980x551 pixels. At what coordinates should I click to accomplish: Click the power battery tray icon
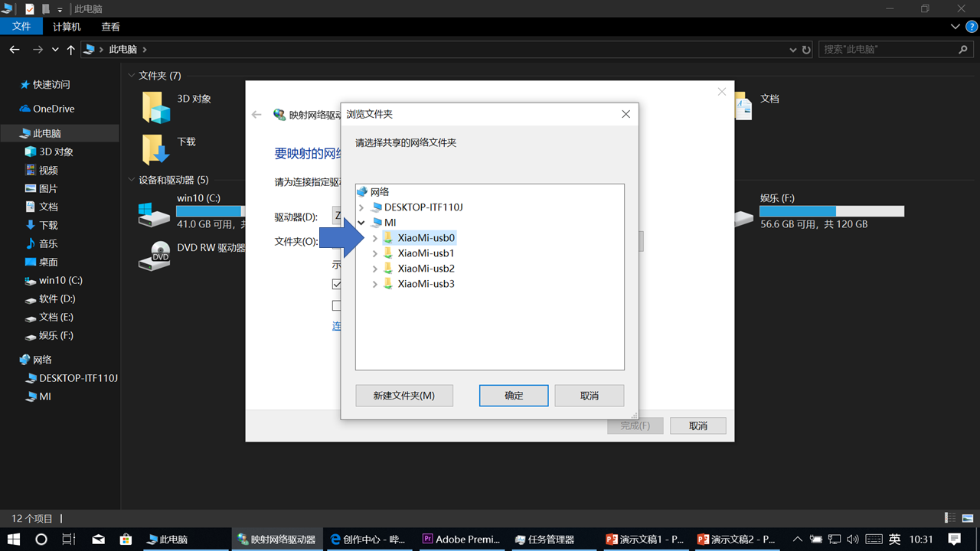coord(816,540)
